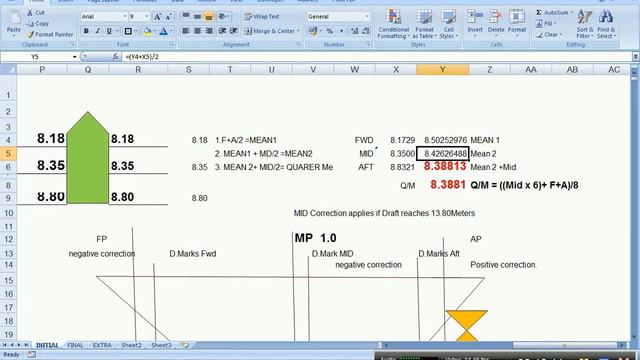Apply font color with the A icon
Screen dimensions: 640x360
coord(163,31)
